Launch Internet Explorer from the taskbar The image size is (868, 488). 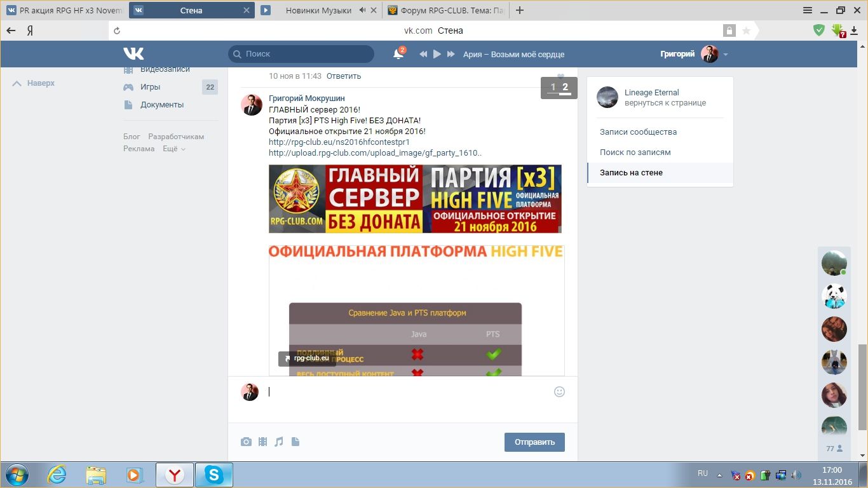(x=57, y=475)
